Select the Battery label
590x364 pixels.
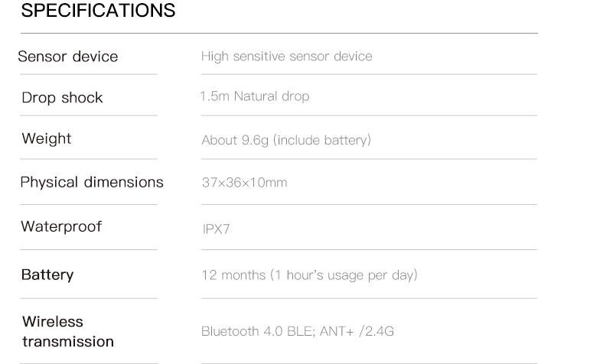point(47,275)
